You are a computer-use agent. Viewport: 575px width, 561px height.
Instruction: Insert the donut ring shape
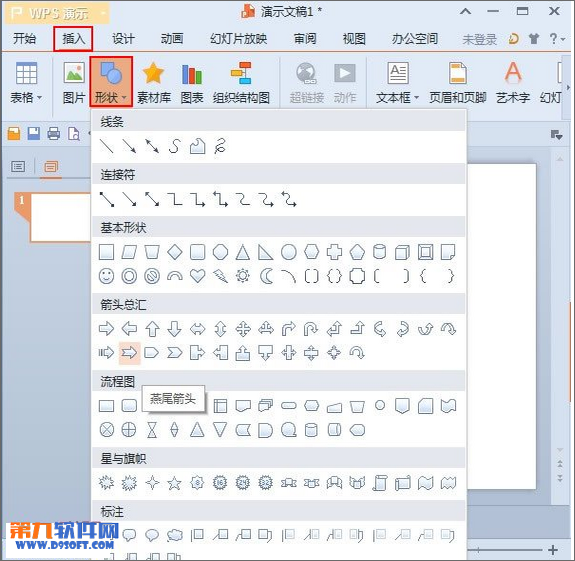[x=129, y=276]
